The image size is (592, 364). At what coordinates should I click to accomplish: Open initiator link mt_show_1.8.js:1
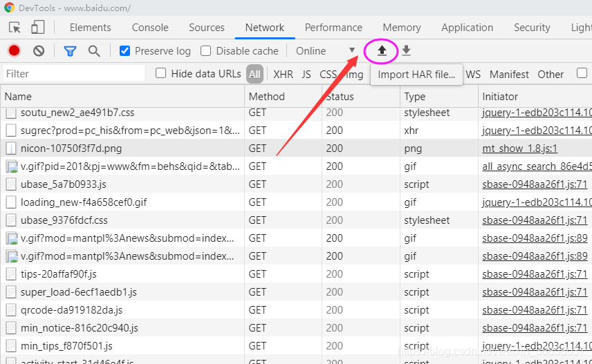pos(519,149)
